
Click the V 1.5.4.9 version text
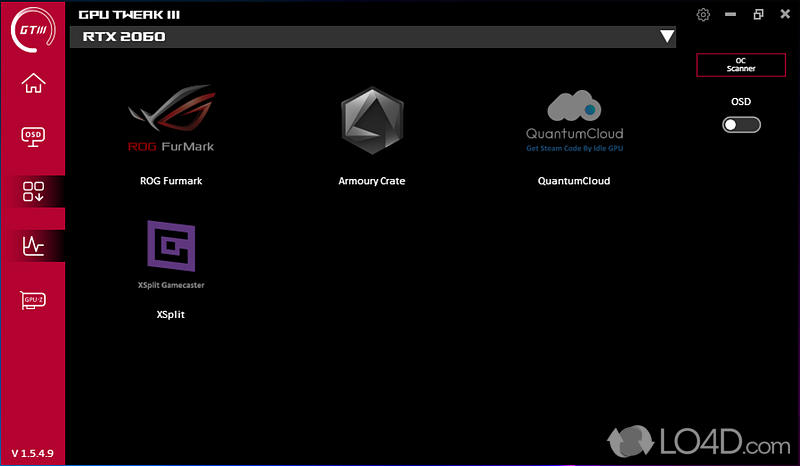tap(32, 453)
